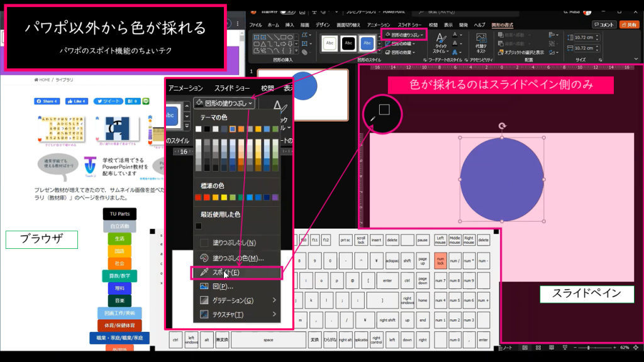Click the green LINE share icon in browser
Image resolution: width=644 pixels, height=362 pixels.
[146, 101]
